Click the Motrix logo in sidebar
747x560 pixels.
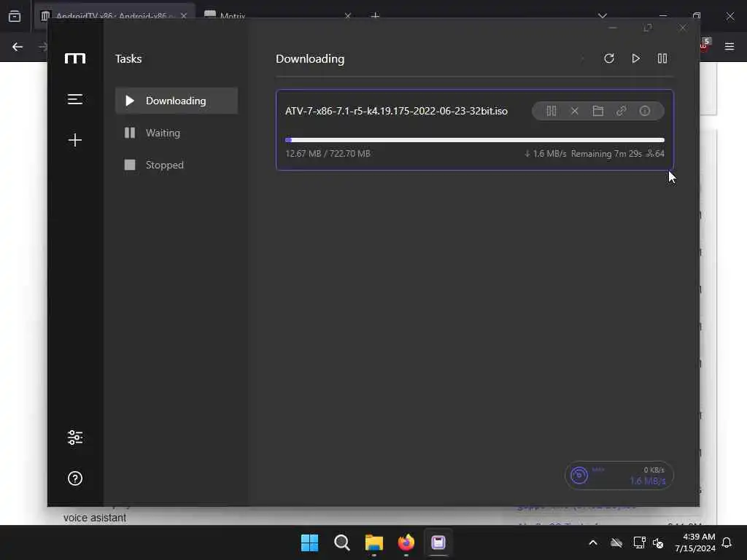coord(75,58)
